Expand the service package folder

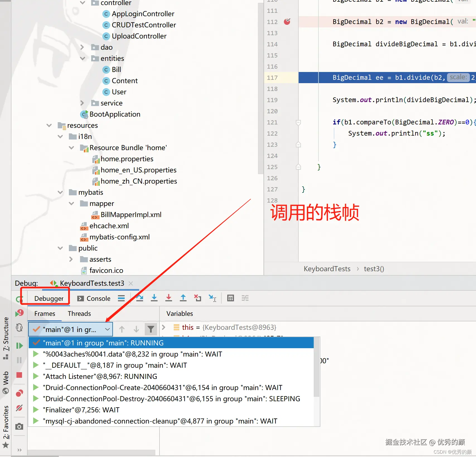(82, 103)
